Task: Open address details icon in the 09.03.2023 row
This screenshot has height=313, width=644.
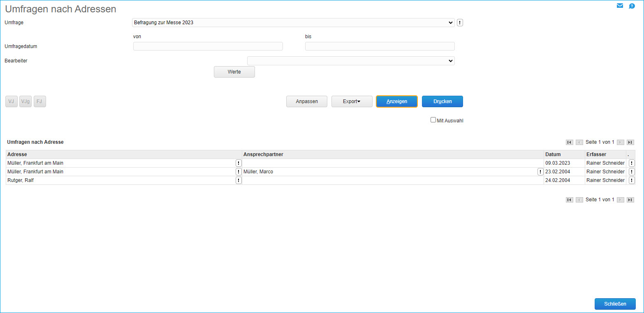Action: [239, 163]
